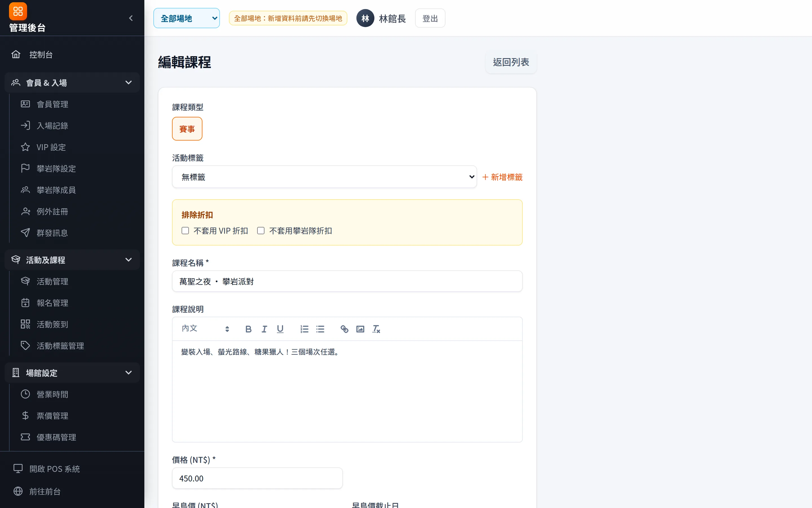Click the + 新增標籤 link
The width and height of the screenshot is (812, 508).
(502, 177)
